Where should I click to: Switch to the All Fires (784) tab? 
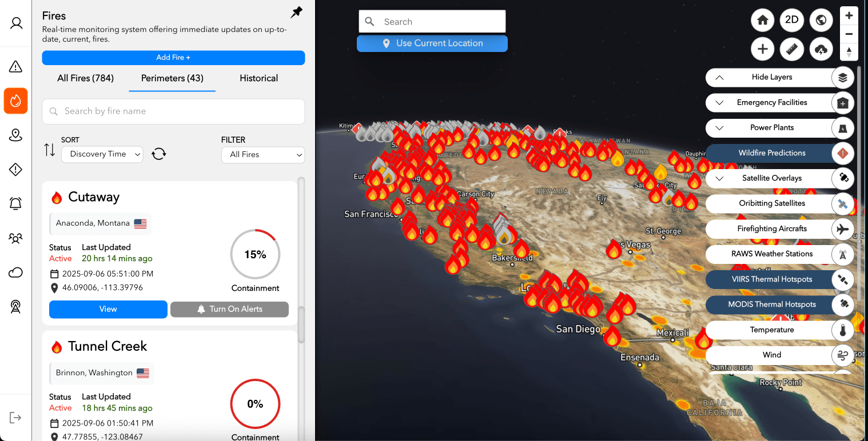[86, 78]
